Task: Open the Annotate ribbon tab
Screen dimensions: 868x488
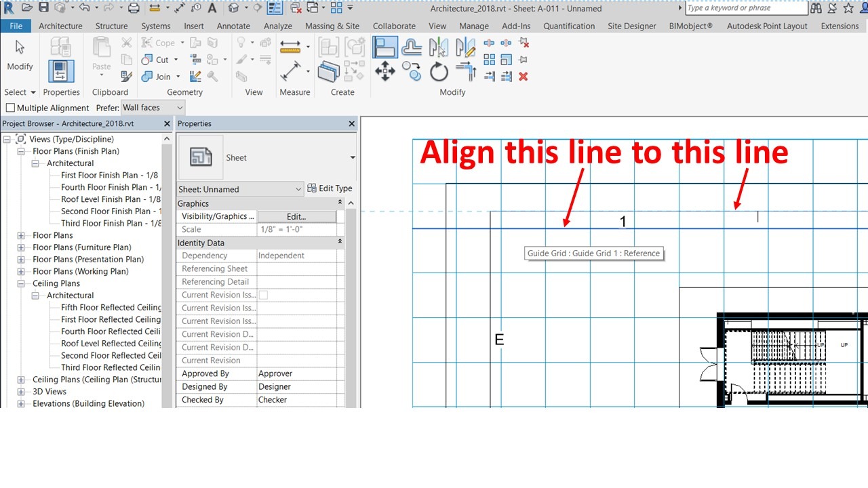Action: point(233,26)
